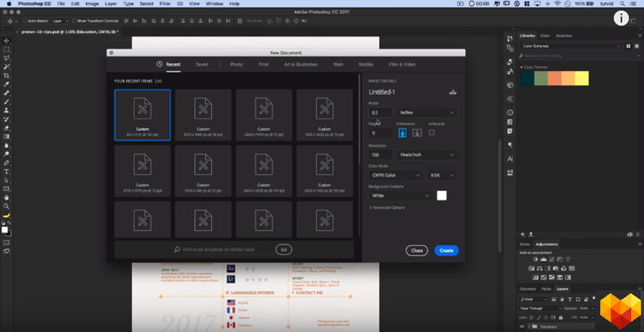
Task: Select the Crop tool
Action: pyautogui.click(x=6, y=76)
